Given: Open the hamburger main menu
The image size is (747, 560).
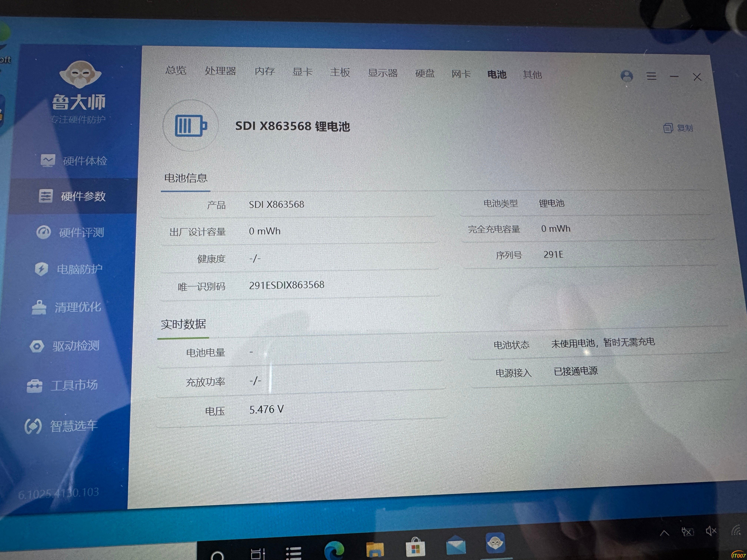Looking at the screenshot, I should point(651,76).
